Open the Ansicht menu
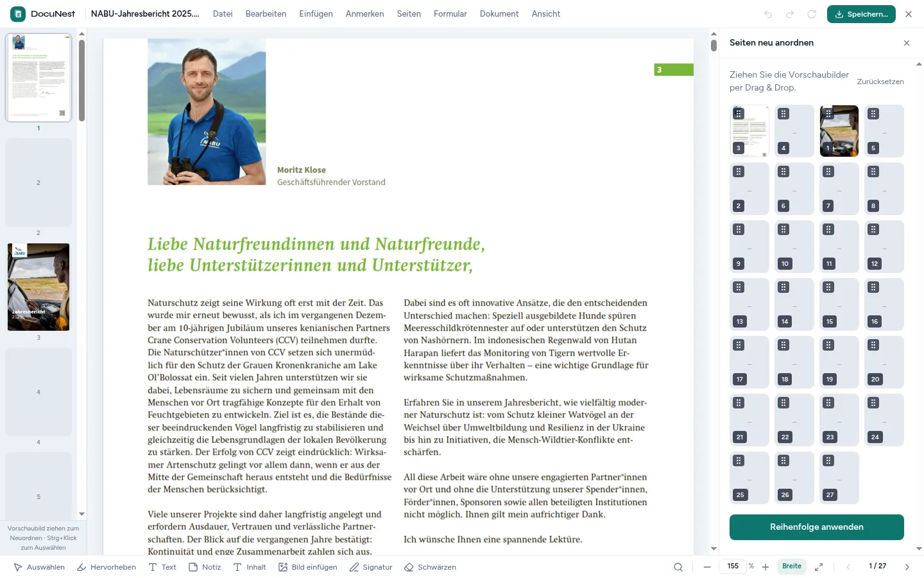Viewport: 924px width, 578px height. (x=546, y=14)
